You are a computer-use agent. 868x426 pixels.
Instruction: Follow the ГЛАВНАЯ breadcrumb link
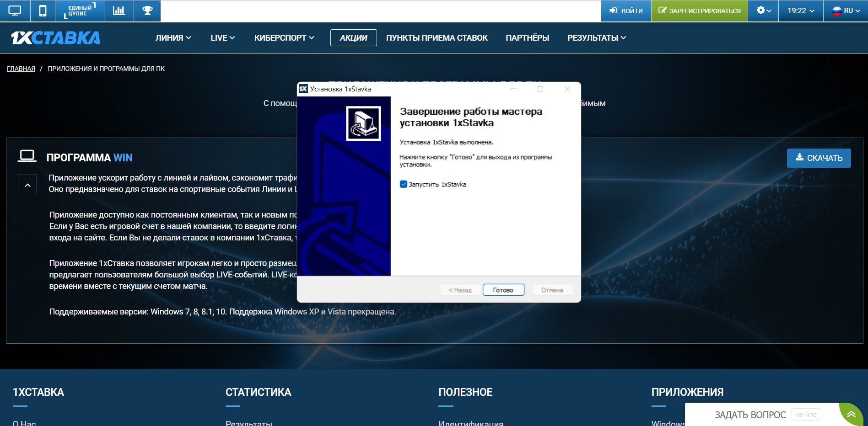pyautogui.click(x=21, y=69)
